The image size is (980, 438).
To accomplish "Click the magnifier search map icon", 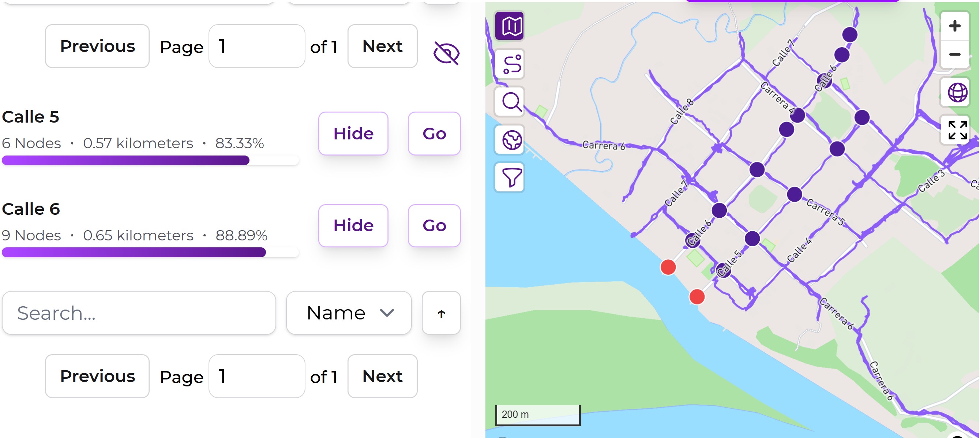I will (510, 102).
